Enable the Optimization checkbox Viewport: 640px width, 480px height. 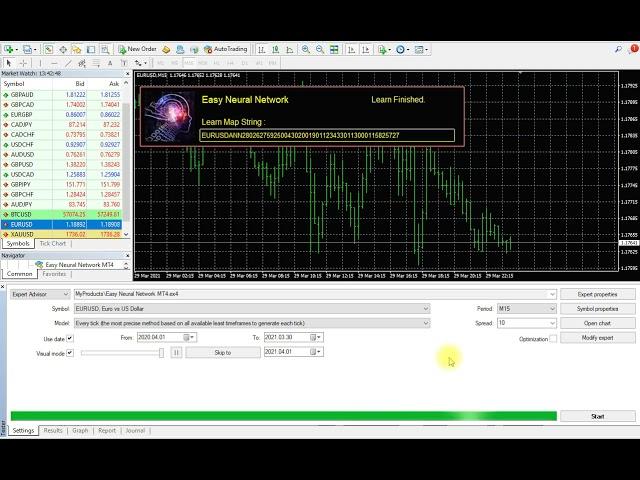click(x=553, y=338)
